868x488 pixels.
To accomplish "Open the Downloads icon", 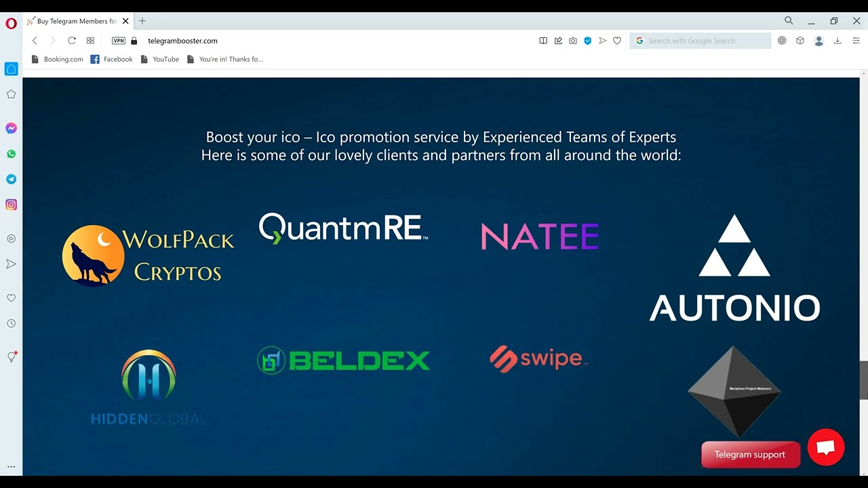I will [x=837, y=41].
